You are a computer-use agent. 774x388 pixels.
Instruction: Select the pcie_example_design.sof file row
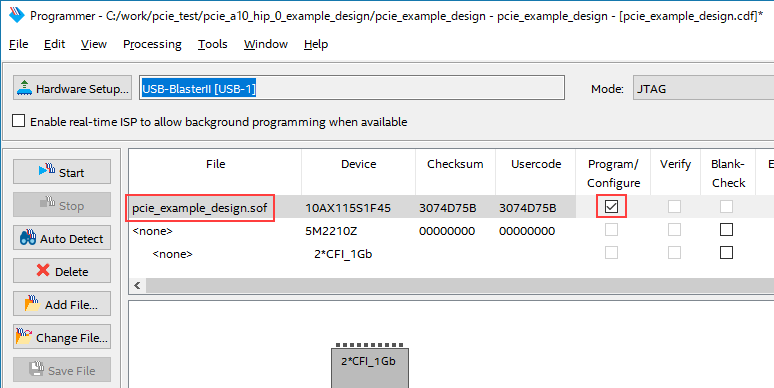[x=451, y=207]
